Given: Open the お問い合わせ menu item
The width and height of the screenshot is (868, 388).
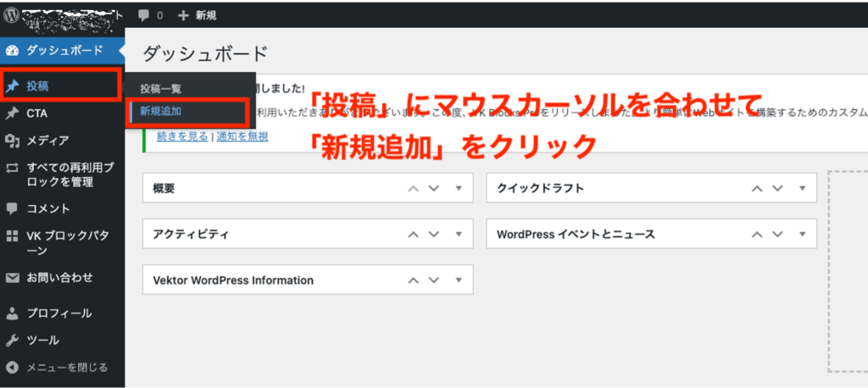Looking at the screenshot, I should (x=63, y=278).
